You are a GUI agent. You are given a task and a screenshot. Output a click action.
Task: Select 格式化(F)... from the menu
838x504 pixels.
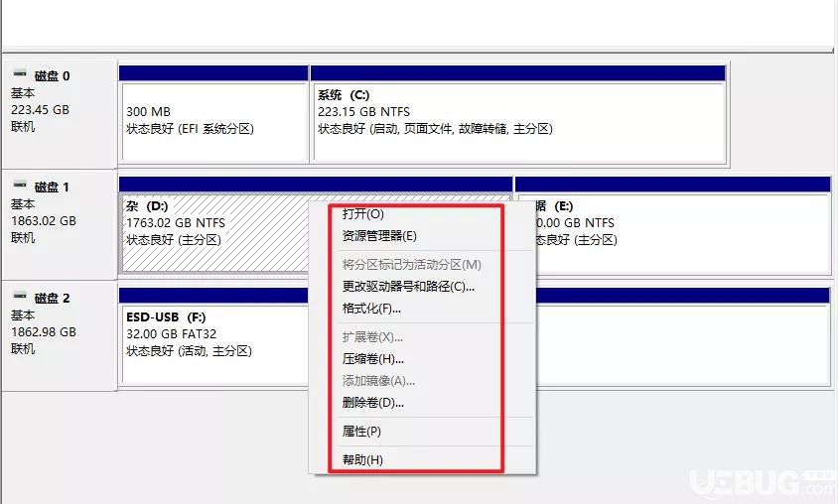tap(371, 309)
